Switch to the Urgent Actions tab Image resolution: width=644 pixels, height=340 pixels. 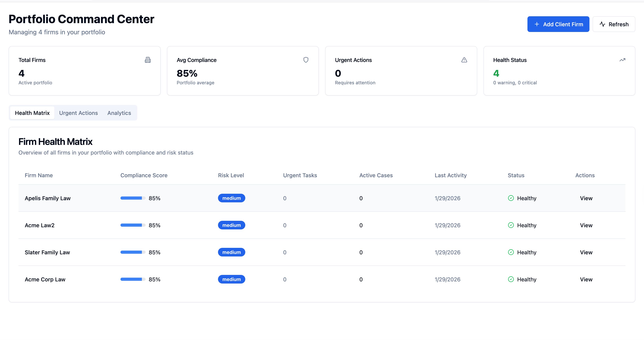[78, 113]
